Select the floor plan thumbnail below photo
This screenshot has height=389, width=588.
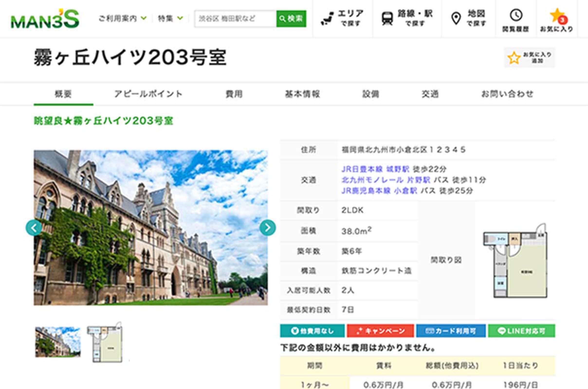[105, 342]
